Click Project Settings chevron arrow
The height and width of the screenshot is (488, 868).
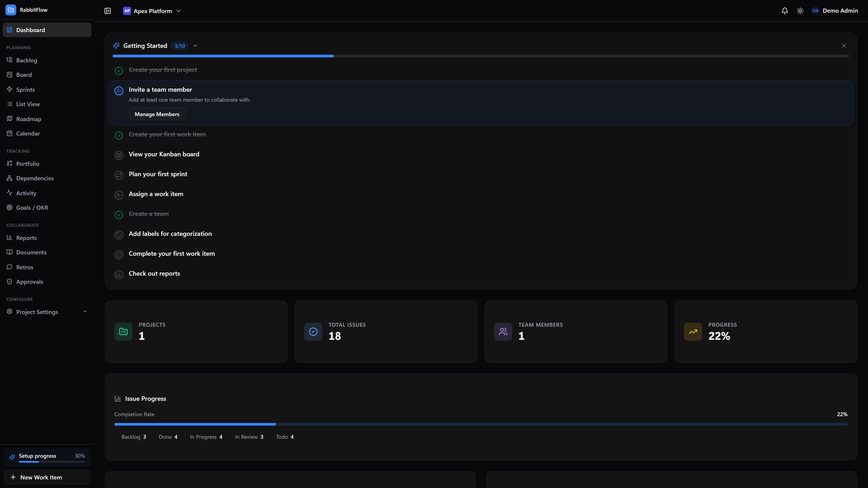(x=85, y=312)
